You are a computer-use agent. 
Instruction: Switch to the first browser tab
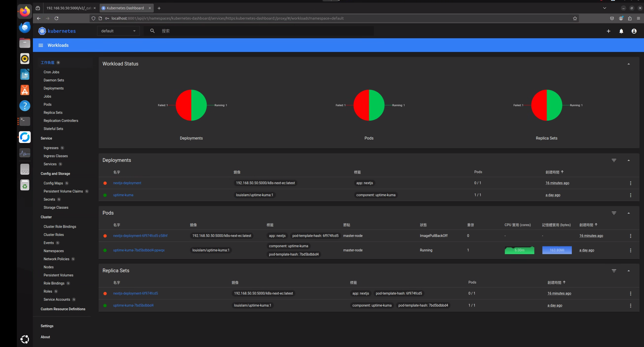pyautogui.click(x=69, y=8)
